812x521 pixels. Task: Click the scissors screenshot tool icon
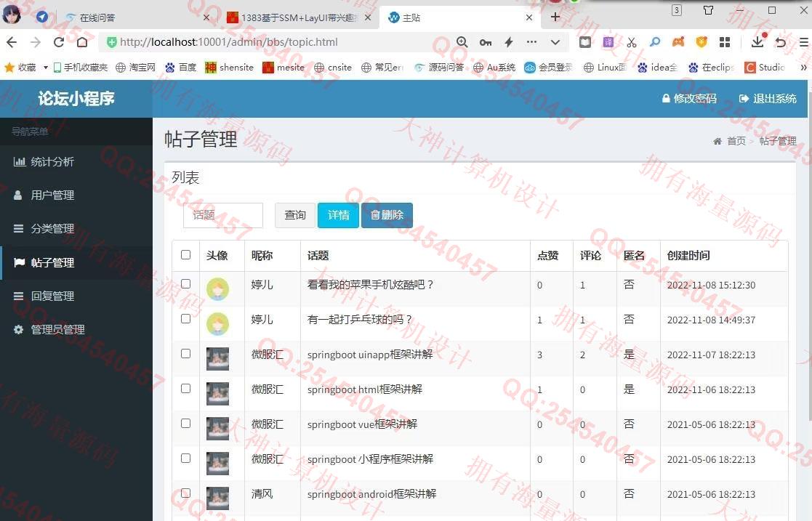pos(631,42)
